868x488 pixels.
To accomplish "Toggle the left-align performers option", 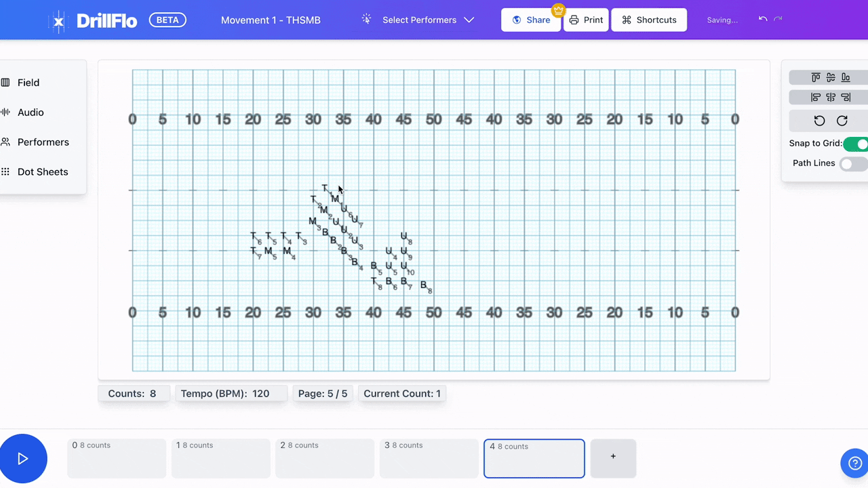I will (x=816, y=97).
